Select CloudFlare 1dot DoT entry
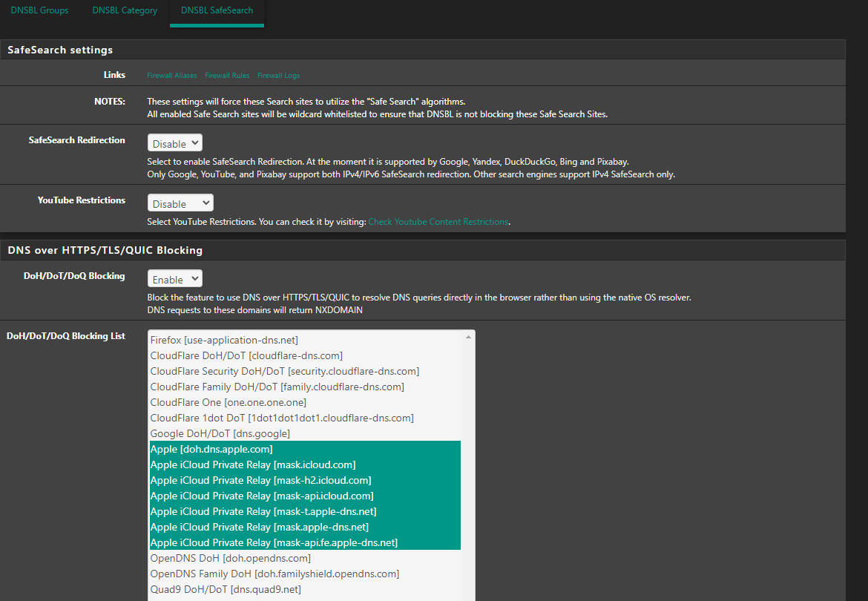 (x=305, y=418)
